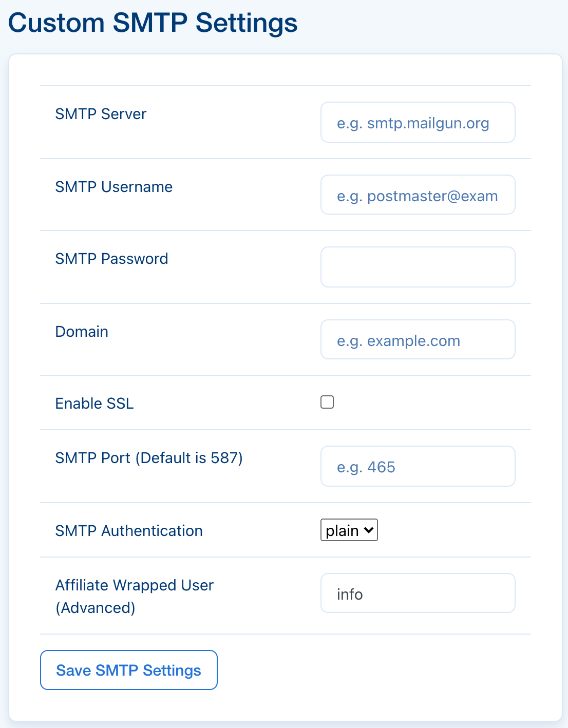Select the Domain input field
Image resolution: width=568 pixels, height=728 pixels.
pos(418,339)
